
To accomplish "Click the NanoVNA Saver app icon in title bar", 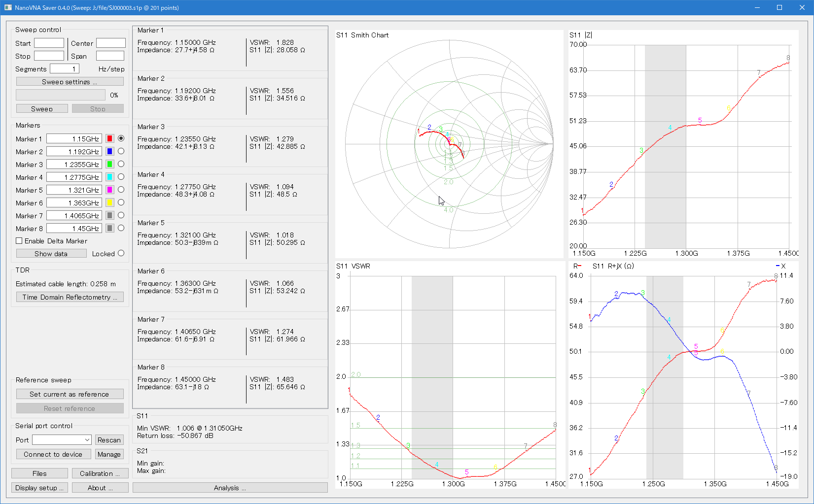I will coord(8,7).
